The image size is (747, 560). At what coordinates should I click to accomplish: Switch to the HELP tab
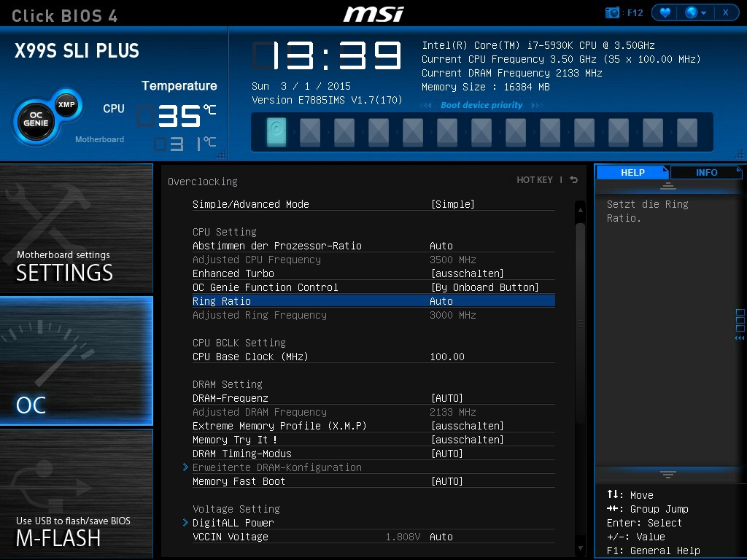[632, 172]
